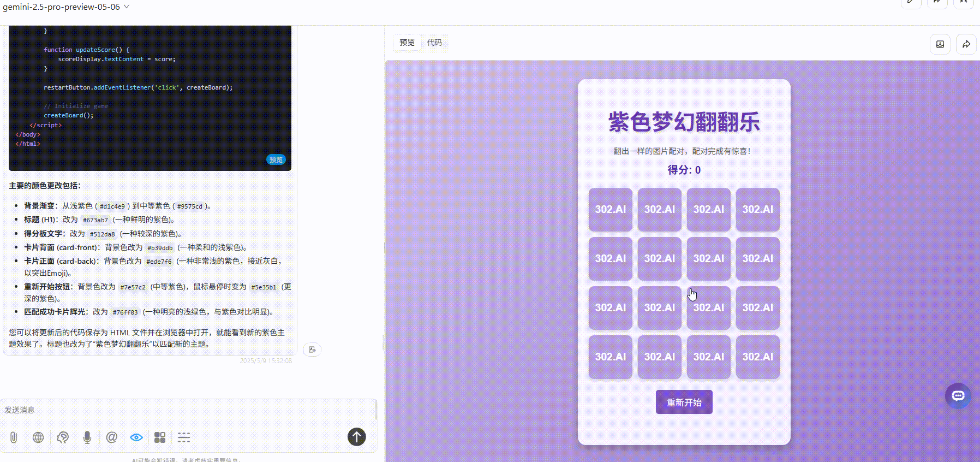Screen dimensions: 980x462
Task: Click the image icon beside the chat reply
Action: [x=312, y=350]
